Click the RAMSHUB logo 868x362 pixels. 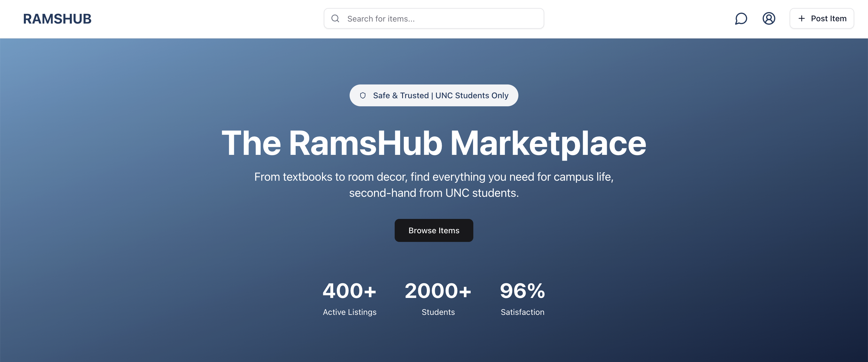pos(57,19)
